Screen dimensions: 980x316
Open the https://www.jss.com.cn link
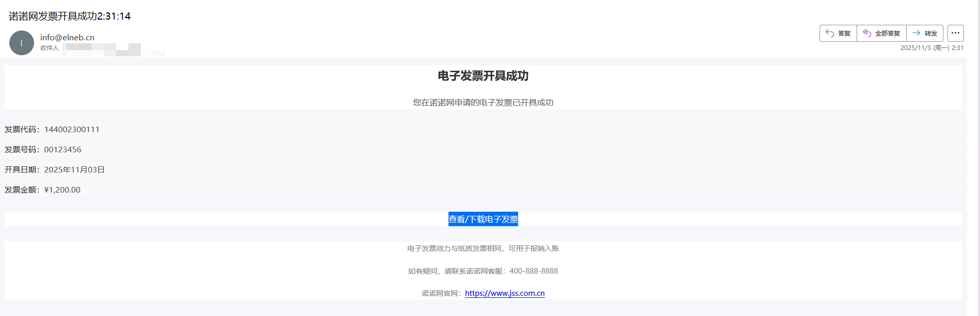pyautogui.click(x=505, y=293)
